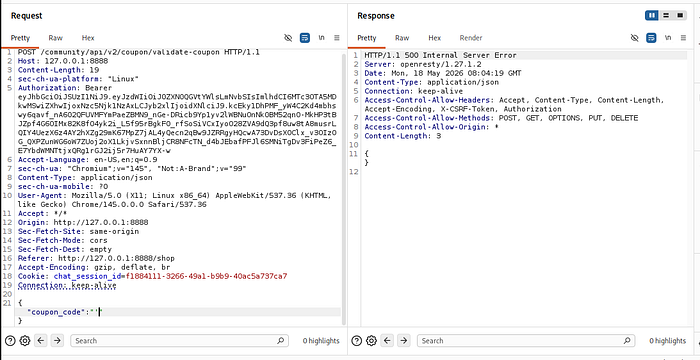Screen dimensions: 700x360
Task: Switch Request view to Hex tab
Action: (x=88, y=38)
